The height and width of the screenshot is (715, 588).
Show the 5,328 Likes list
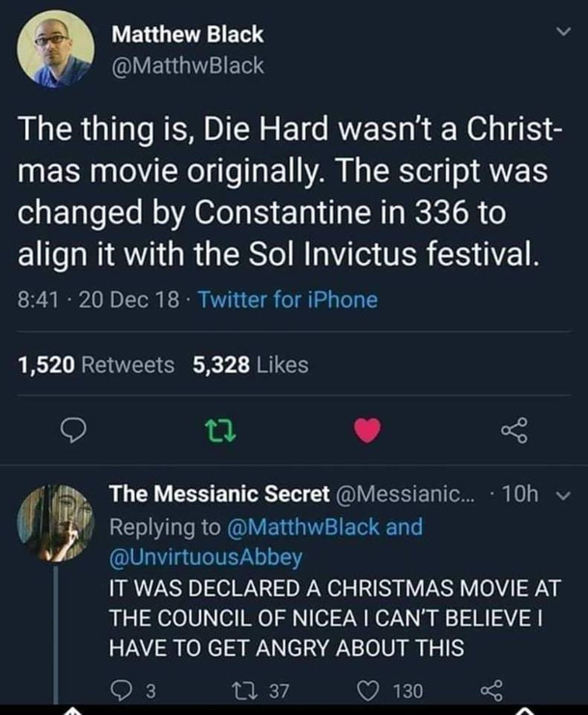point(251,364)
